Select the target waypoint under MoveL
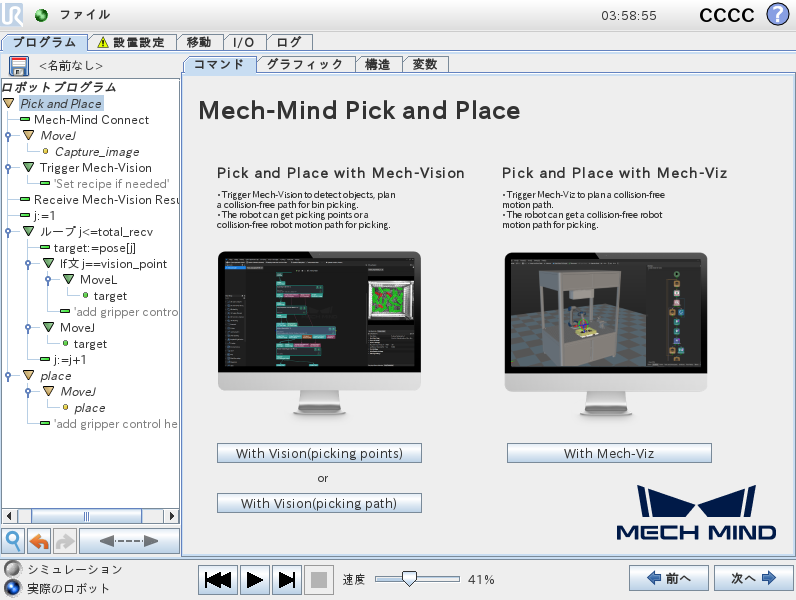The height and width of the screenshot is (600, 796). tap(110, 296)
